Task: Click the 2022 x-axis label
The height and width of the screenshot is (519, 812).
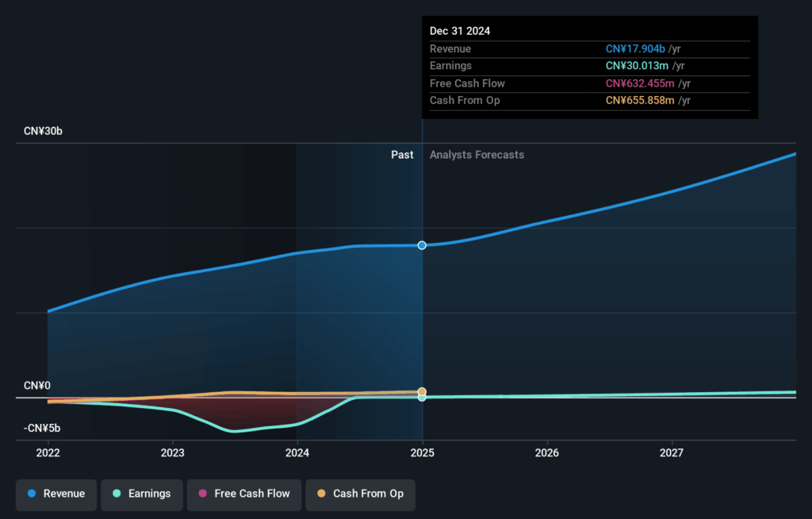Action: pyautogui.click(x=48, y=452)
